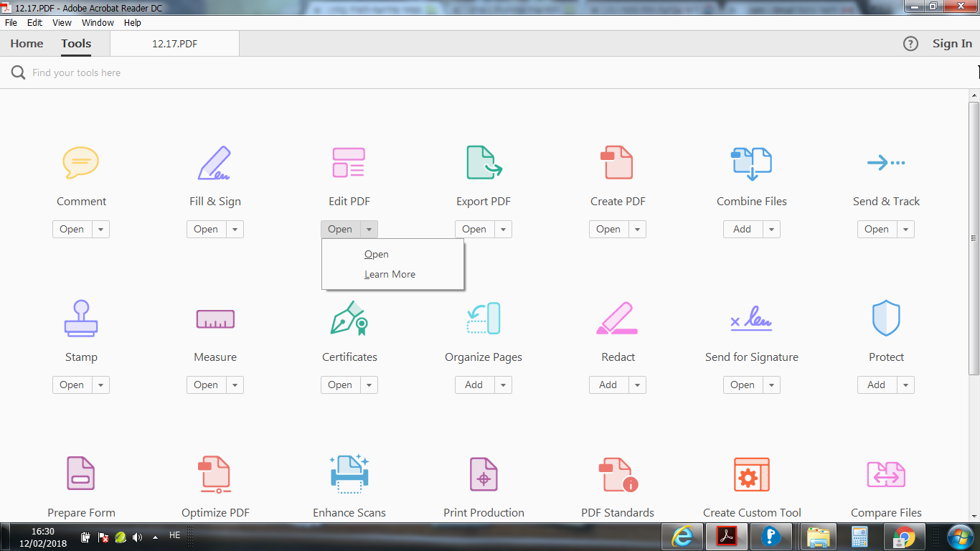Click the Send & Track arrow icon
This screenshot has height=551, width=980.
886,163
